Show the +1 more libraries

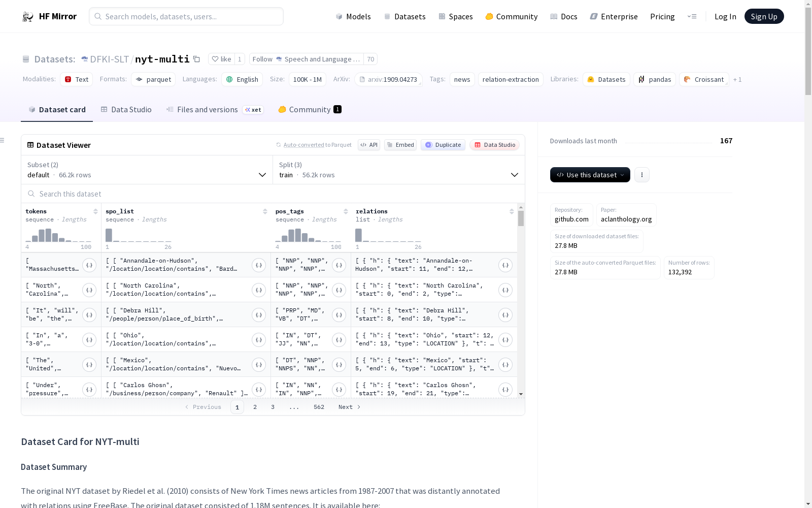737,79
